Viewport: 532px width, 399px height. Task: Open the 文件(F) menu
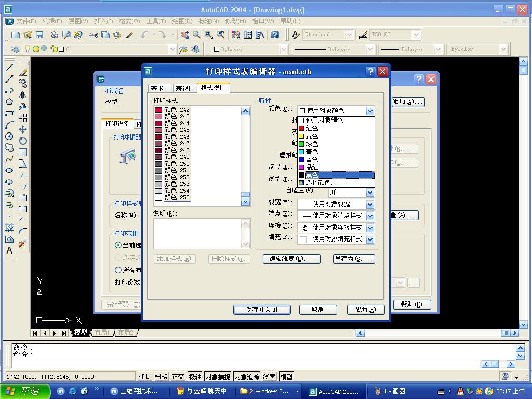pos(26,21)
